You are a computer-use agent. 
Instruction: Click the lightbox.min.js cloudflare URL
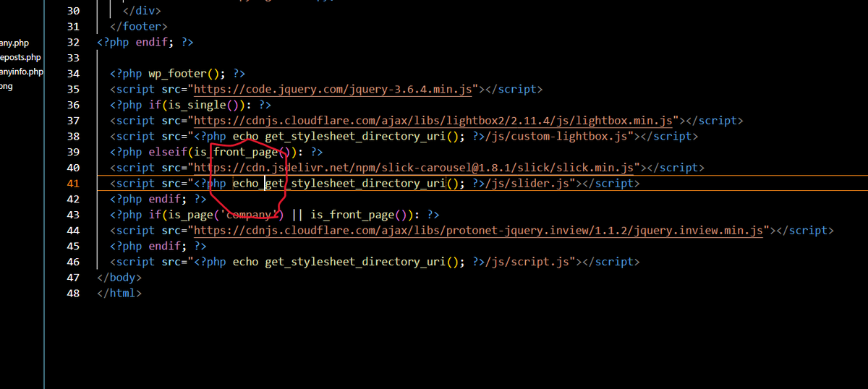[435, 121]
